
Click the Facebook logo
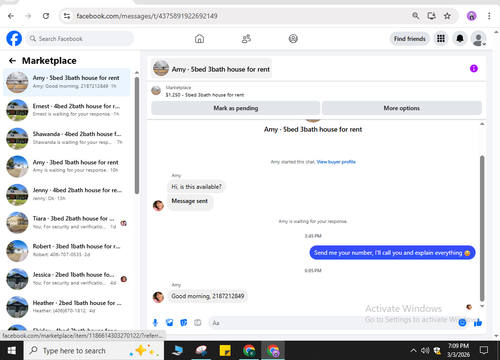tap(14, 38)
